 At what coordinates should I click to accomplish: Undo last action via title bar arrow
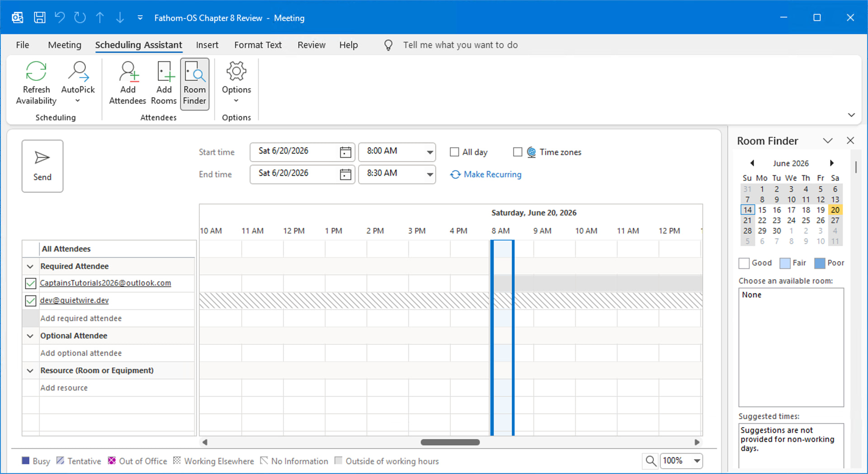coord(60,18)
